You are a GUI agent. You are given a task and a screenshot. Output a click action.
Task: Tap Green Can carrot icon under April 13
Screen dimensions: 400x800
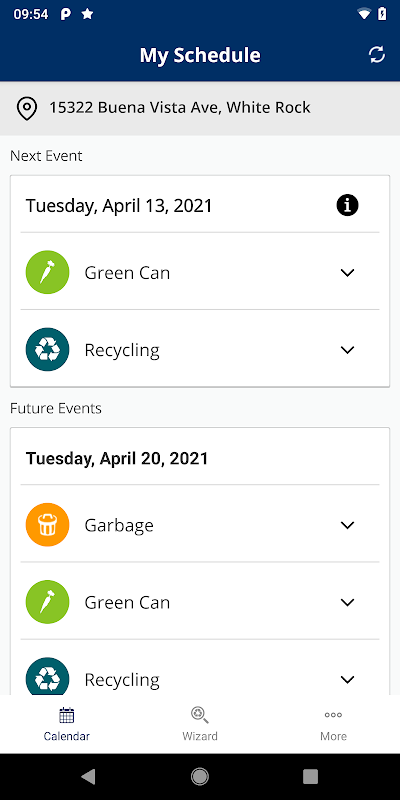[x=47, y=272]
